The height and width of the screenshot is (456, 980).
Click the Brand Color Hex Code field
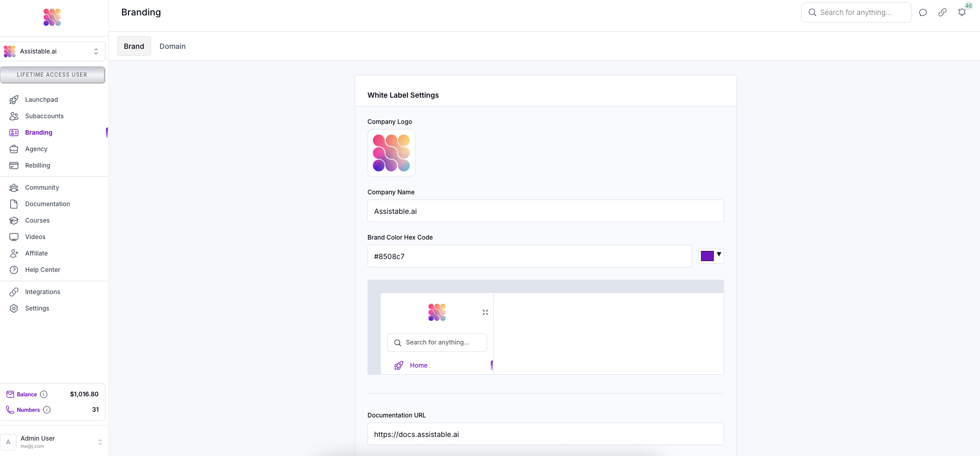530,256
